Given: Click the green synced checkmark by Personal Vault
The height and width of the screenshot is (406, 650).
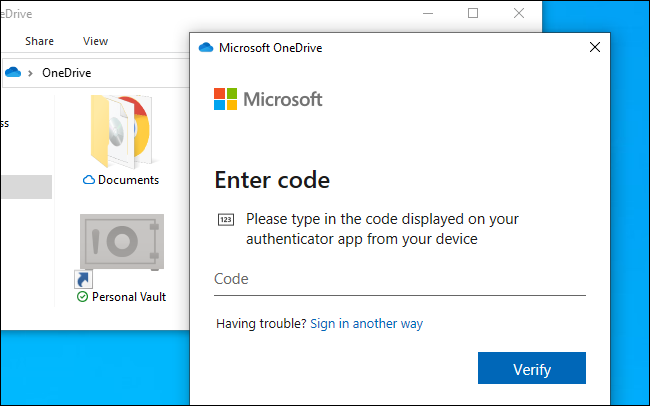Looking at the screenshot, I should click(82, 297).
